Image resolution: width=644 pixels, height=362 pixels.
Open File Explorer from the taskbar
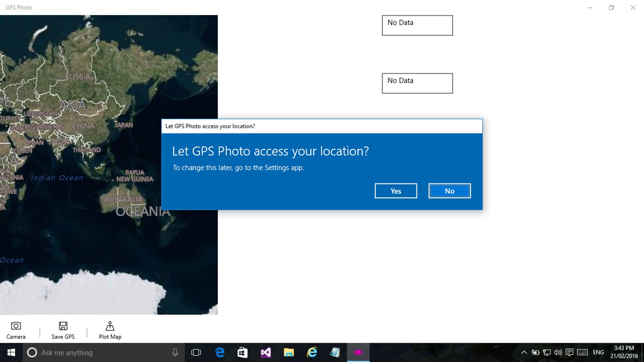coord(289,352)
